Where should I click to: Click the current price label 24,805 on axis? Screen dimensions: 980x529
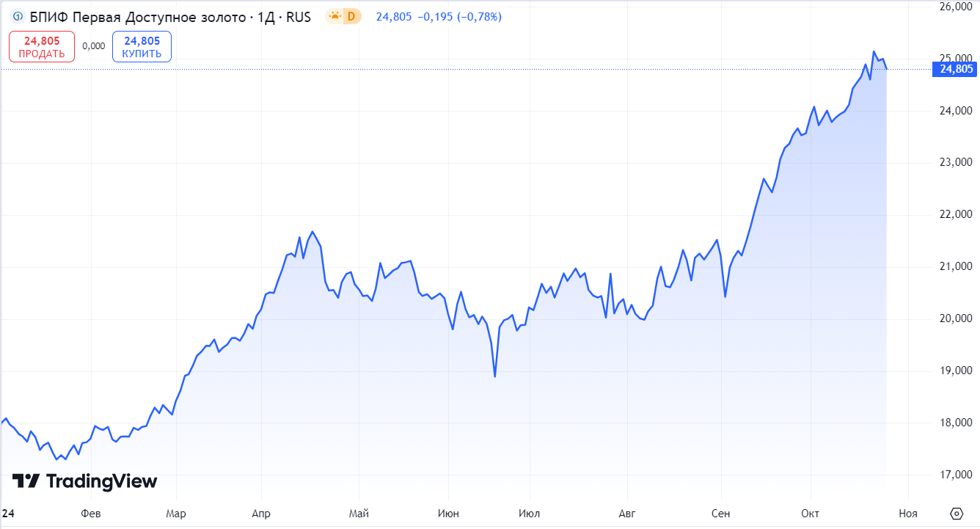954,70
